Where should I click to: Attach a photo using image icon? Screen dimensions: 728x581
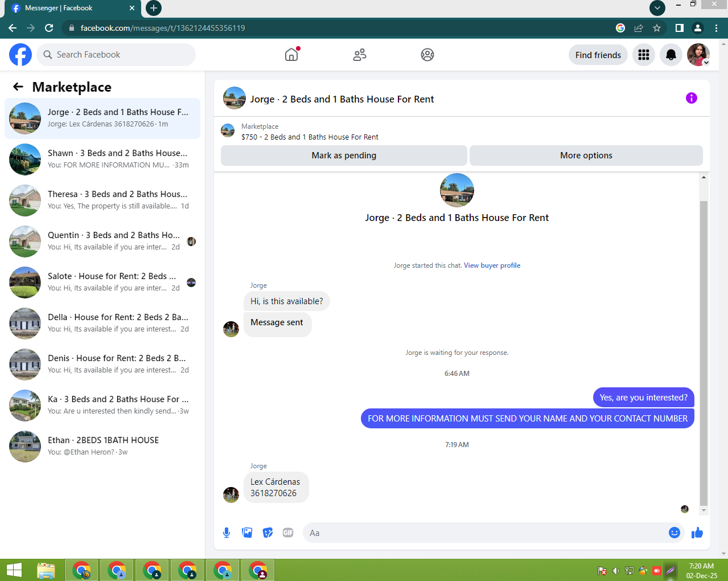tap(247, 533)
